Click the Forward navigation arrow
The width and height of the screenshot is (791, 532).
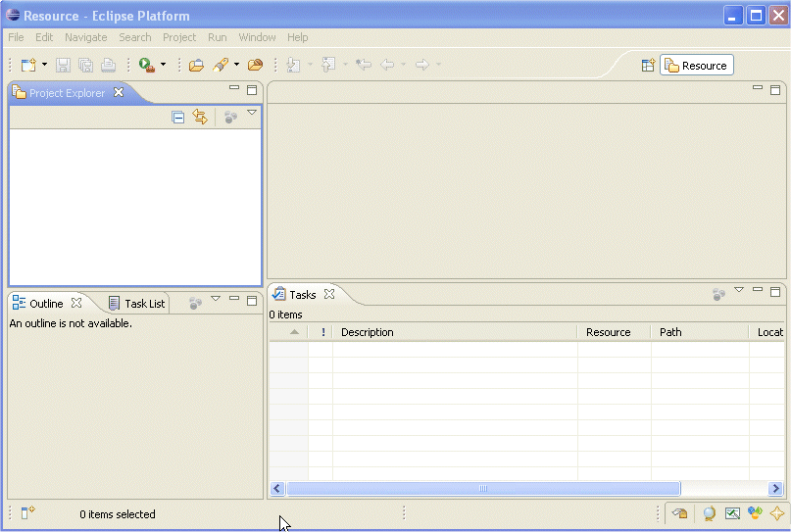421,65
